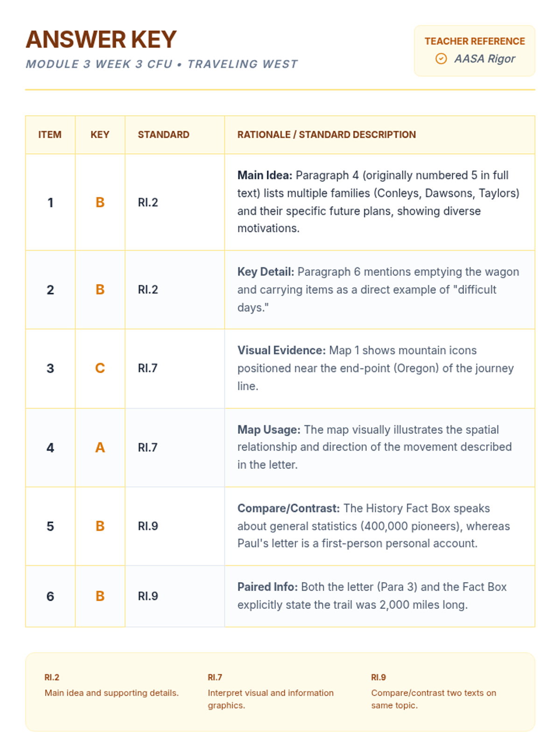Image resolution: width=560 pixels, height=747 pixels.
Task: Click the KEY column header
Action: (x=100, y=135)
